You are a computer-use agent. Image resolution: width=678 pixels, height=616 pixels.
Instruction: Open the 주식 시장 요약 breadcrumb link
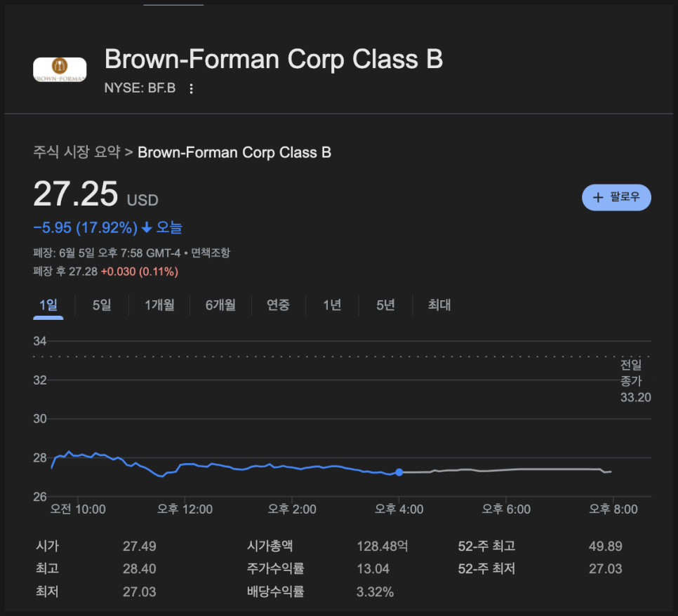pyautogui.click(x=77, y=152)
